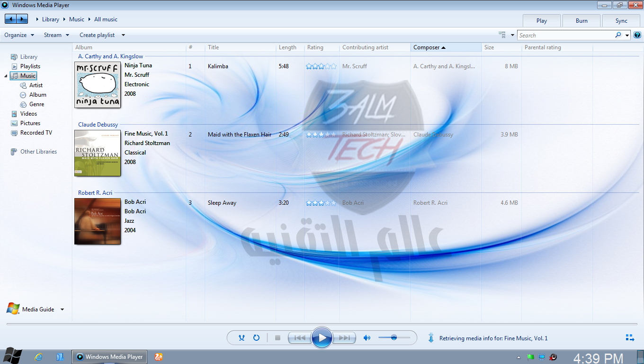Focus the Search input box
The image size is (644, 364).
pyautogui.click(x=566, y=35)
